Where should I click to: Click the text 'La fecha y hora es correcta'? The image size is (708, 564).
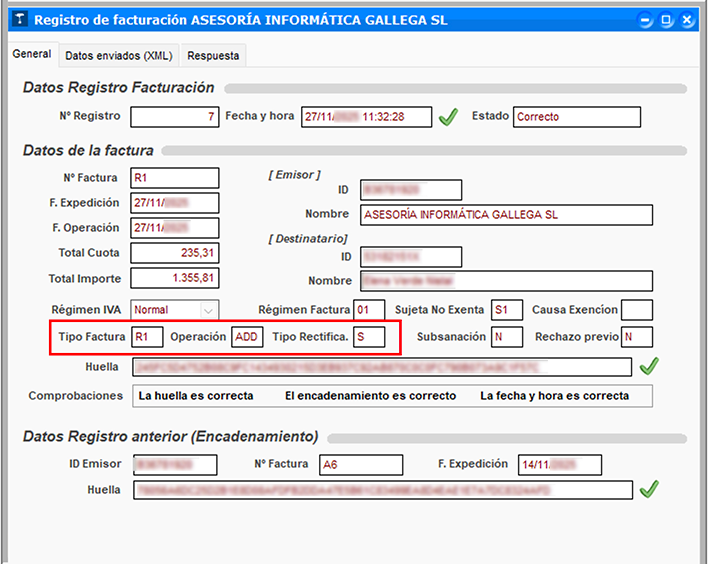pos(554,396)
